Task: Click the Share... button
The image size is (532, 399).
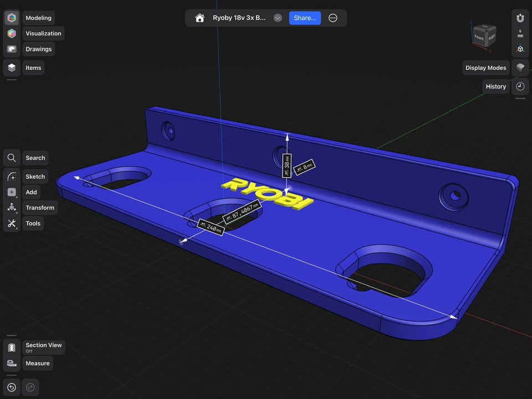Action: point(305,18)
